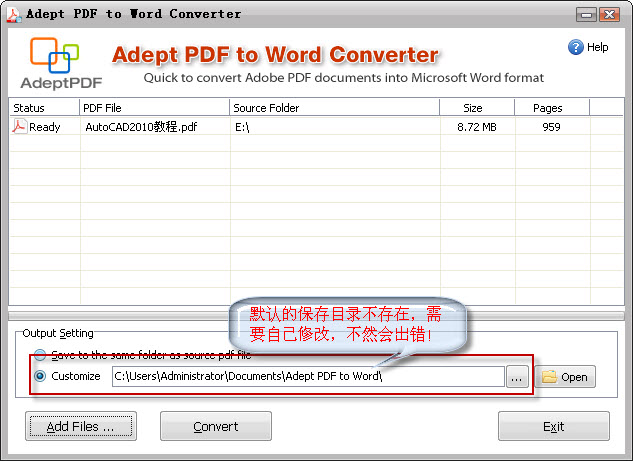Click the Status column header
Screen dimensions: 633x461
point(44,108)
